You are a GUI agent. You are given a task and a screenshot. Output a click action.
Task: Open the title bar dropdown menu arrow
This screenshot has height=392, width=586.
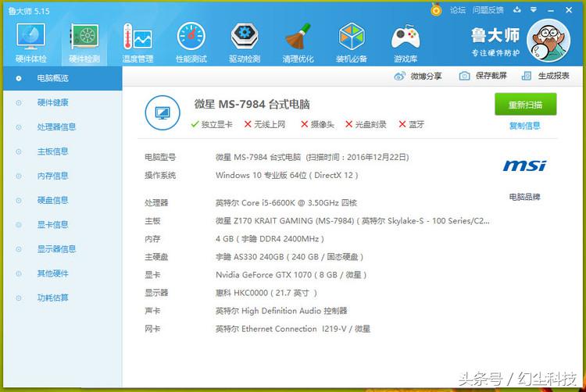(534, 10)
